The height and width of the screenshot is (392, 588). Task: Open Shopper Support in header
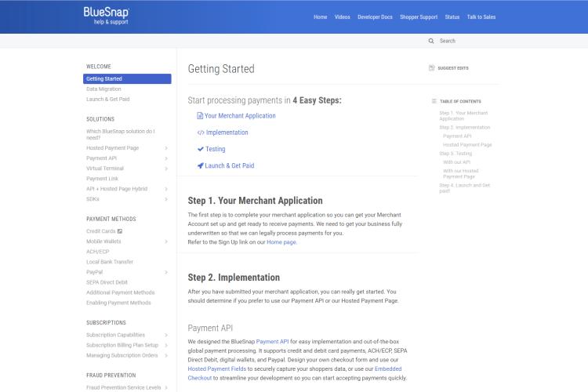(x=419, y=17)
